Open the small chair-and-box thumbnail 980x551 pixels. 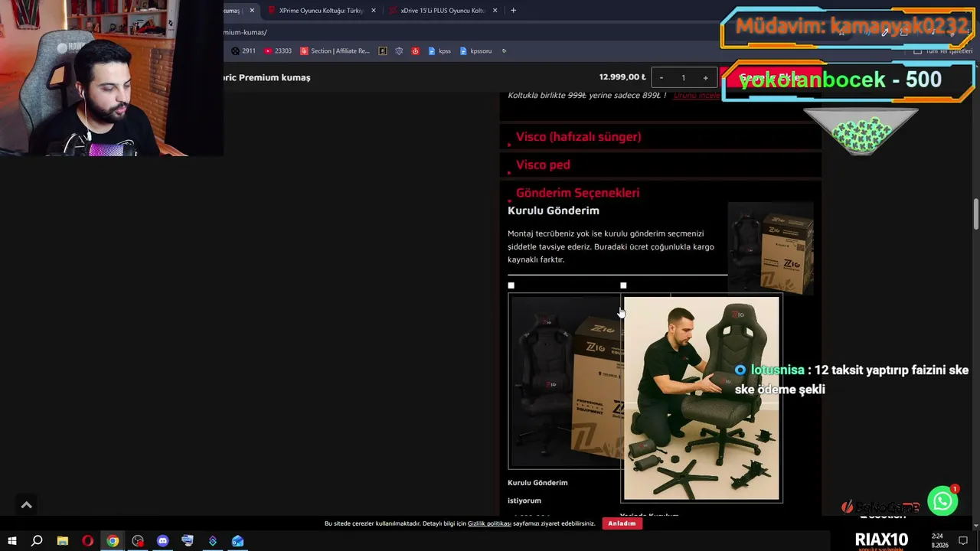[x=770, y=248]
